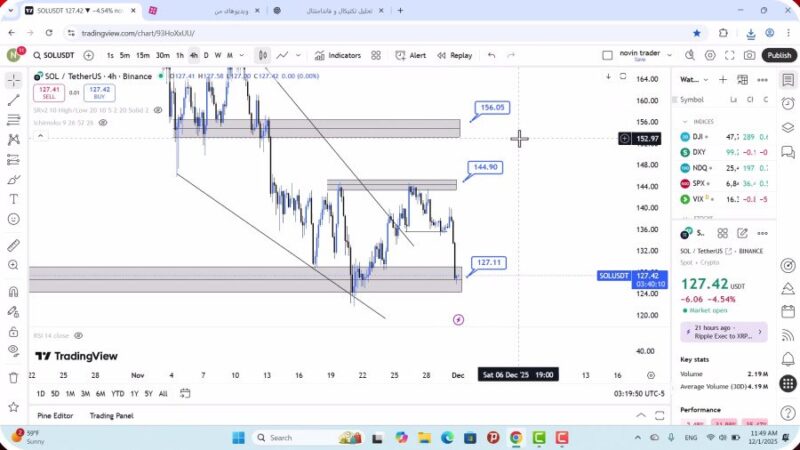Start bar Replay mode
Viewport: 800px width, 450px height.
click(x=454, y=56)
